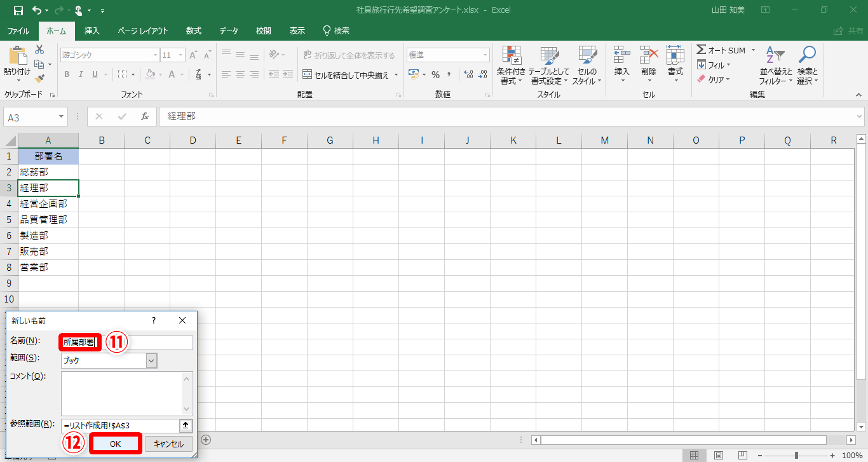868x462 pixels.
Task: Cut selection with the scissors icon
Action: (39, 50)
